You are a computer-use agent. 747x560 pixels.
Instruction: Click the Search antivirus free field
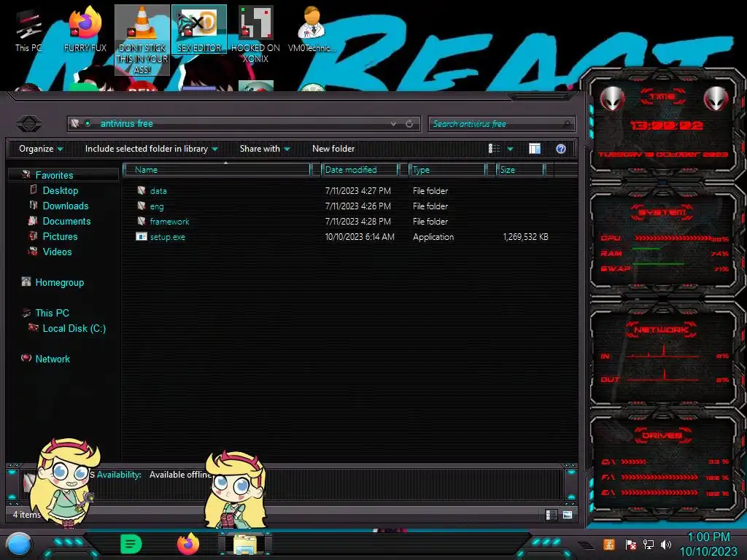click(501, 124)
